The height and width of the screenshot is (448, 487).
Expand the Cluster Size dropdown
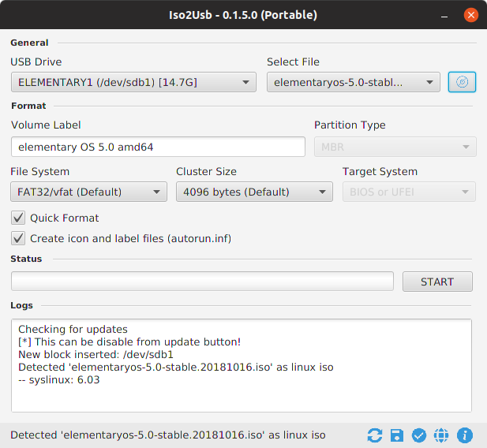(253, 192)
